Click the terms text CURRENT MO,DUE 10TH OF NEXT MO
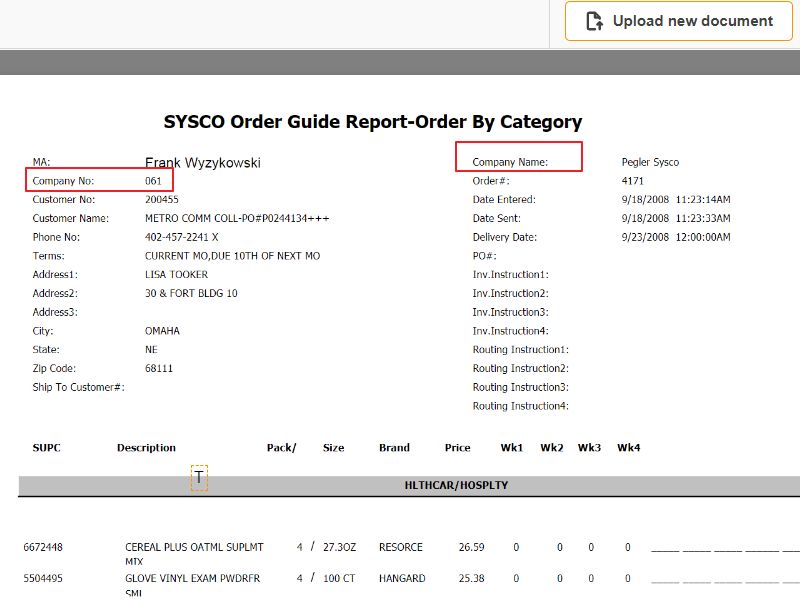The width and height of the screenshot is (800, 600). coord(233,256)
